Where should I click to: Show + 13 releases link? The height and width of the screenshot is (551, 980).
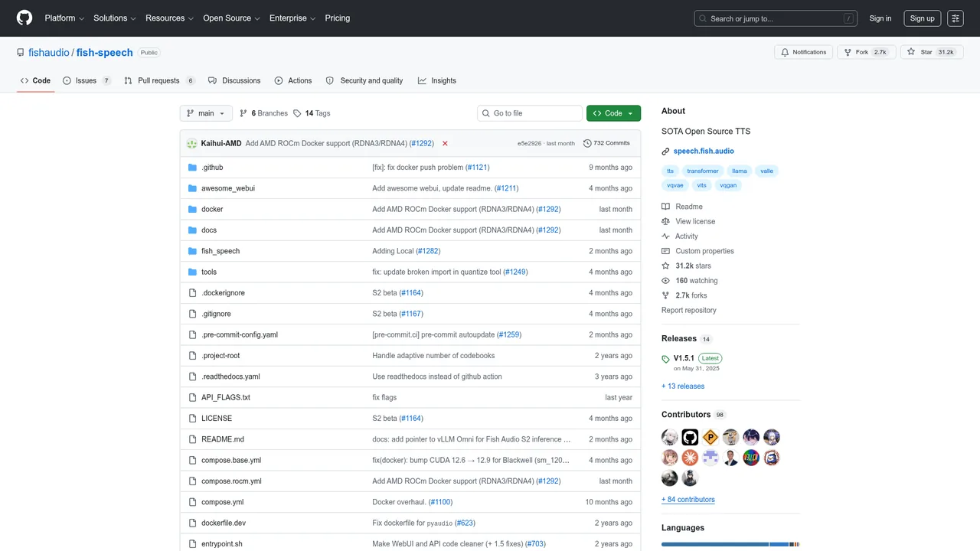pyautogui.click(x=683, y=386)
